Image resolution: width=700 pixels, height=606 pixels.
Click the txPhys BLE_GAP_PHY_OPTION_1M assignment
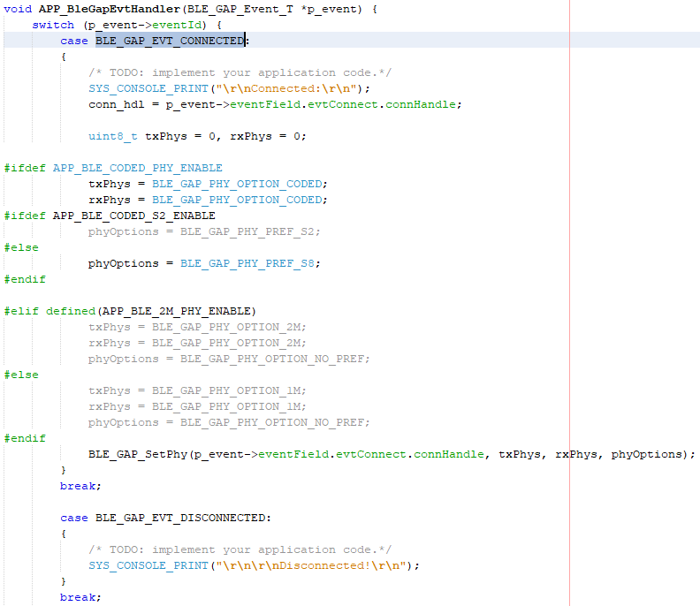click(196, 390)
